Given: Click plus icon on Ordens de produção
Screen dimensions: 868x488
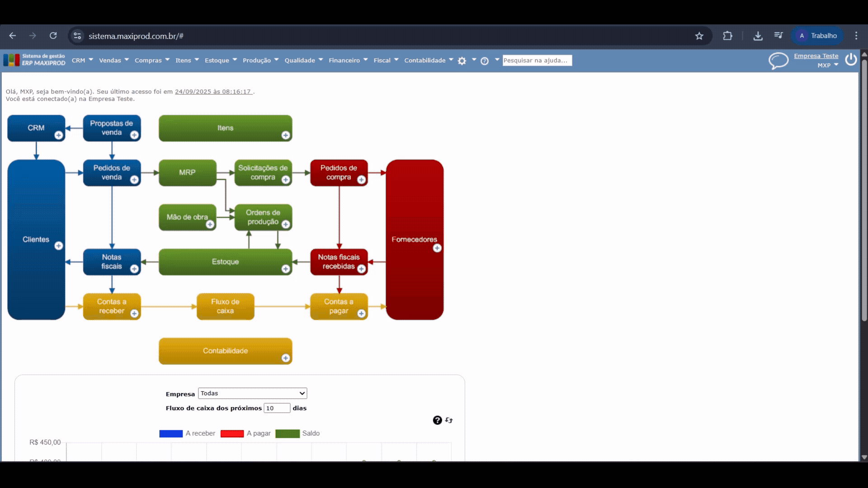Looking at the screenshot, I should 286,224.
